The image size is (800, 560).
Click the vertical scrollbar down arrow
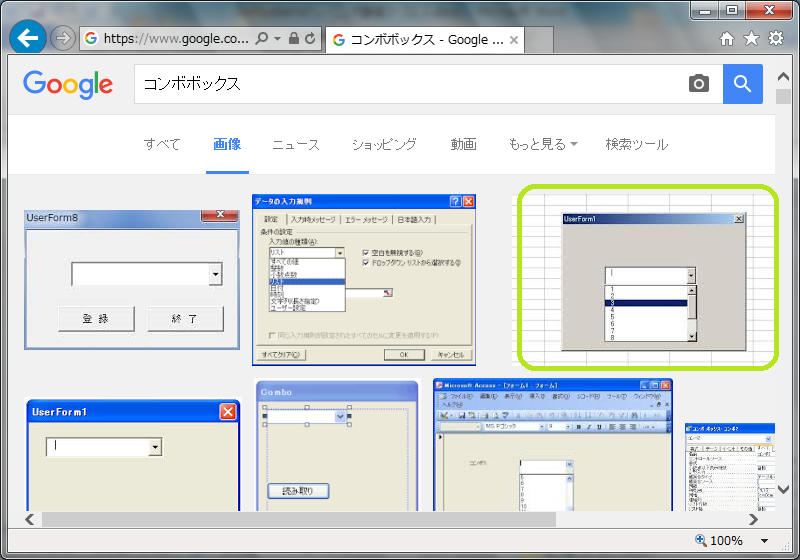coord(783,490)
